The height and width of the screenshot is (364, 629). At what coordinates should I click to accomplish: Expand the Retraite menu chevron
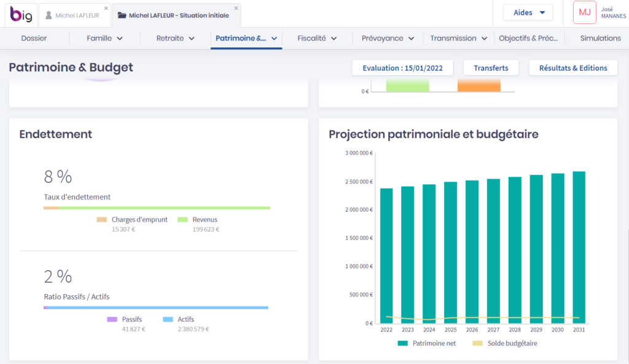coord(192,38)
